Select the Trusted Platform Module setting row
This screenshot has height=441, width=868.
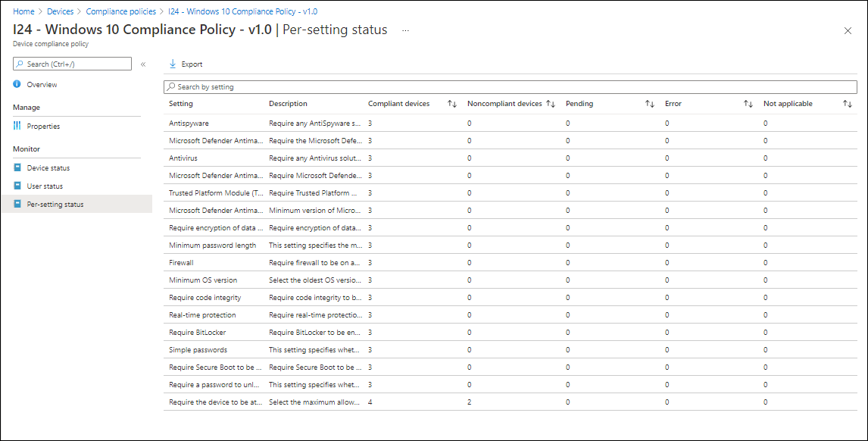[x=510, y=192]
